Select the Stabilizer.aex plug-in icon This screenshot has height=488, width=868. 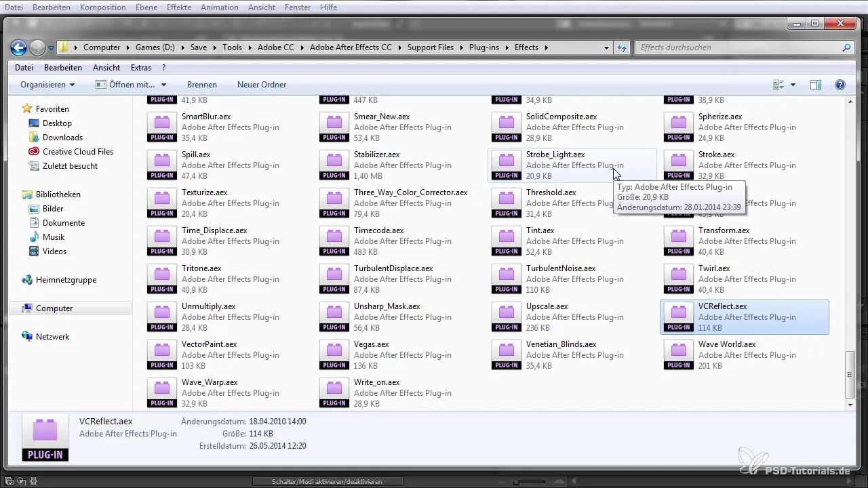(334, 165)
